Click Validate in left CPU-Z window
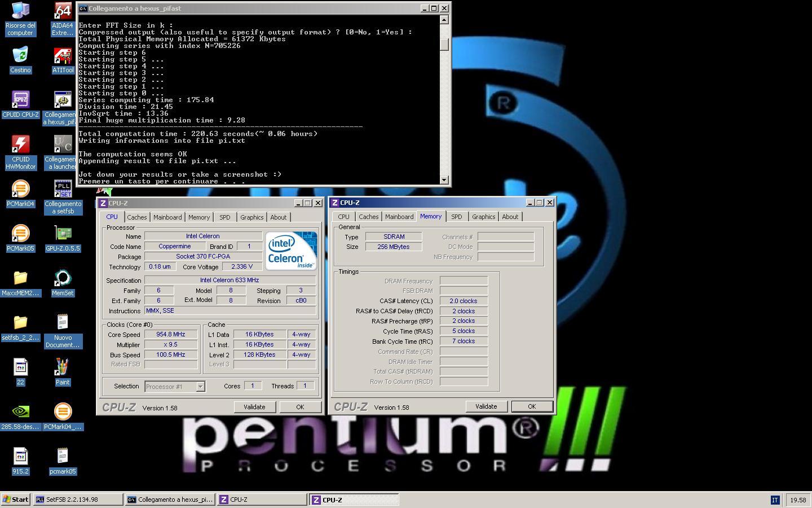 [x=254, y=407]
